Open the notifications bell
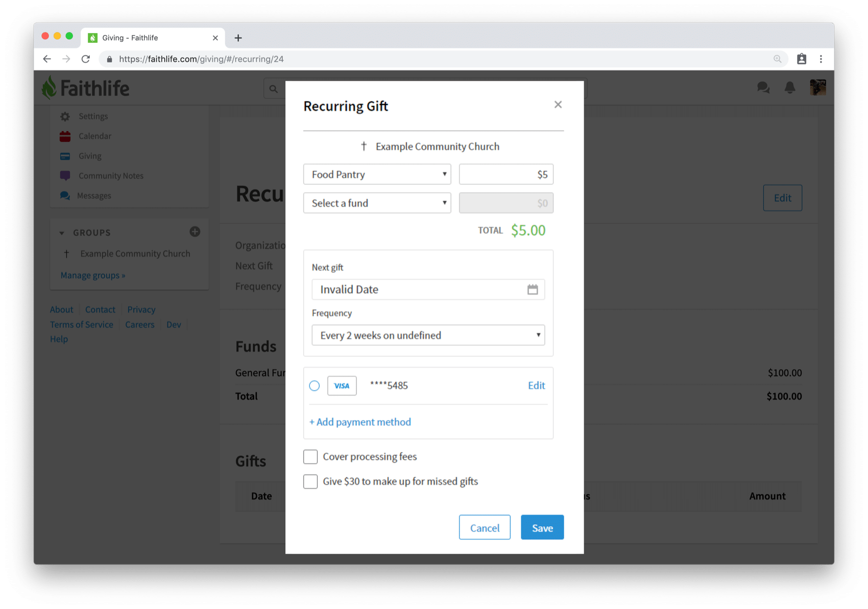868x609 pixels. (790, 88)
